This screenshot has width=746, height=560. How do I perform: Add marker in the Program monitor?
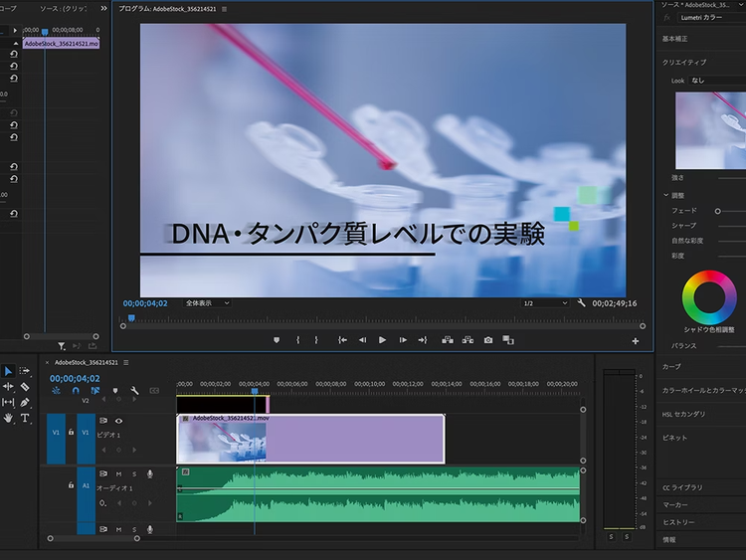(277, 340)
